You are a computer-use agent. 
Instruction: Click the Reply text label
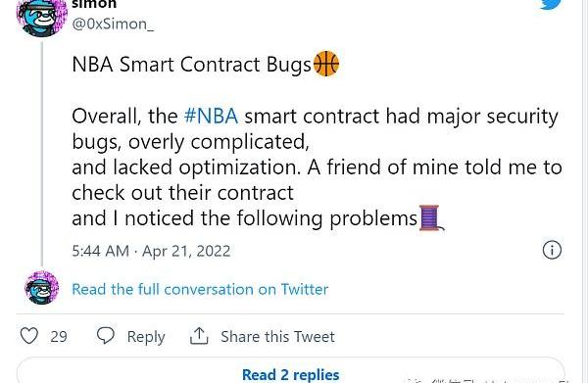point(146,337)
